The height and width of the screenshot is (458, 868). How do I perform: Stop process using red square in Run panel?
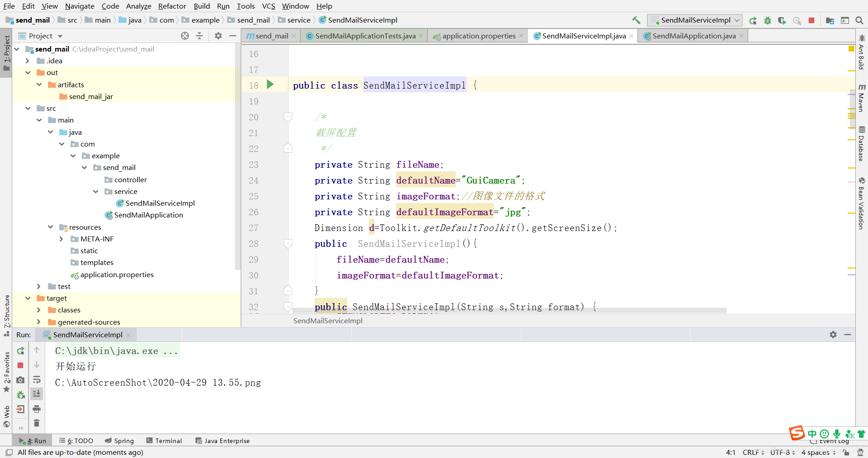pos(20,365)
